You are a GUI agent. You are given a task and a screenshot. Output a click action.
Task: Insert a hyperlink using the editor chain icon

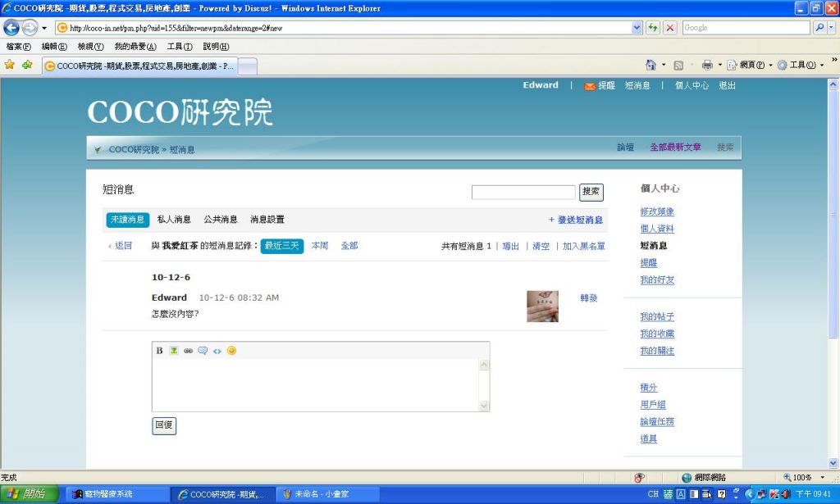pos(188,351)
